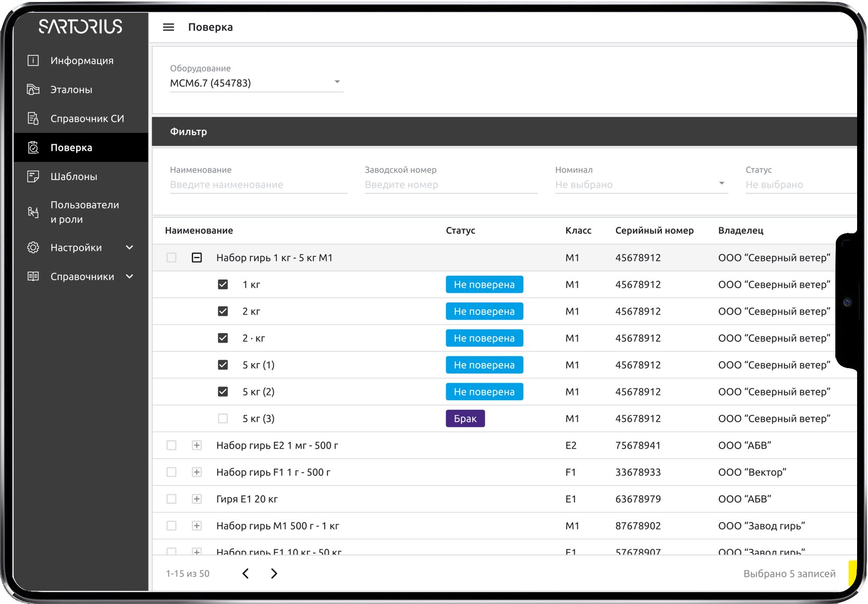This screenshot has height=604, width=868.
Task: Select the Гиря E1 20 кг checkbox
Action: coord(171,499)
